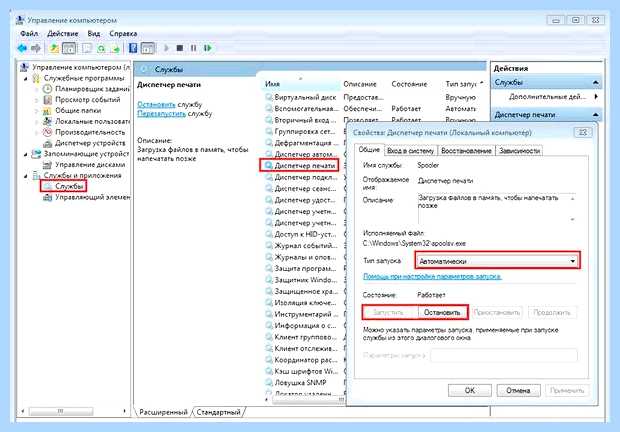Click the Отмена button
Viewport: 620px width, 432px height.
point(518,390)
